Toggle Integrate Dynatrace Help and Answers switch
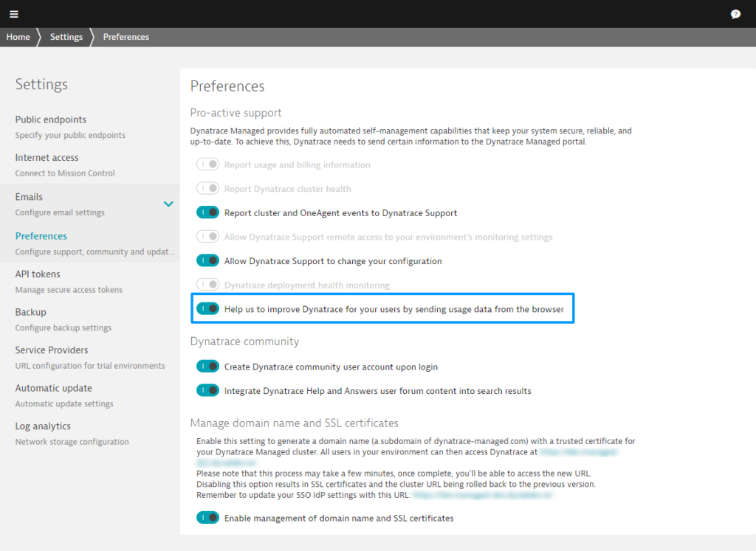 (x=207, y=391)
